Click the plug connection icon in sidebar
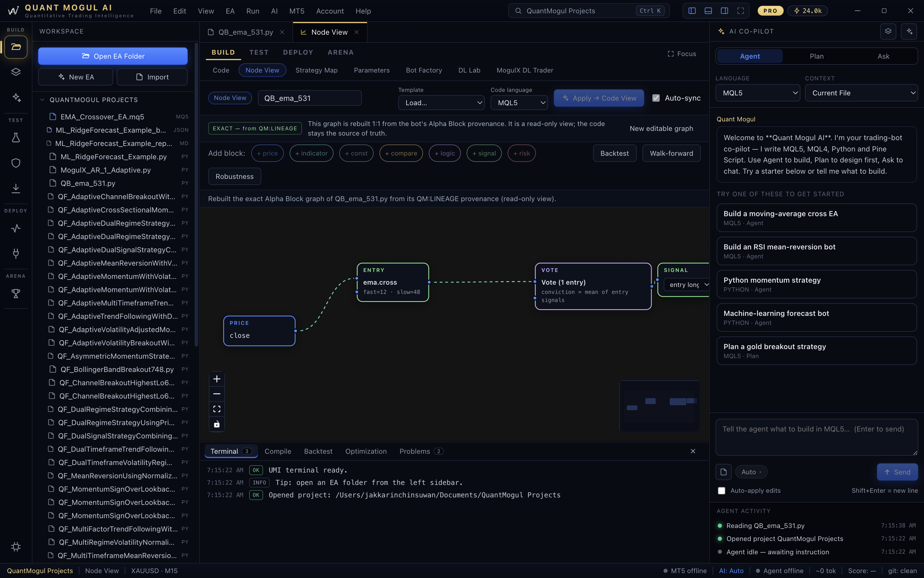 point(16,253)
